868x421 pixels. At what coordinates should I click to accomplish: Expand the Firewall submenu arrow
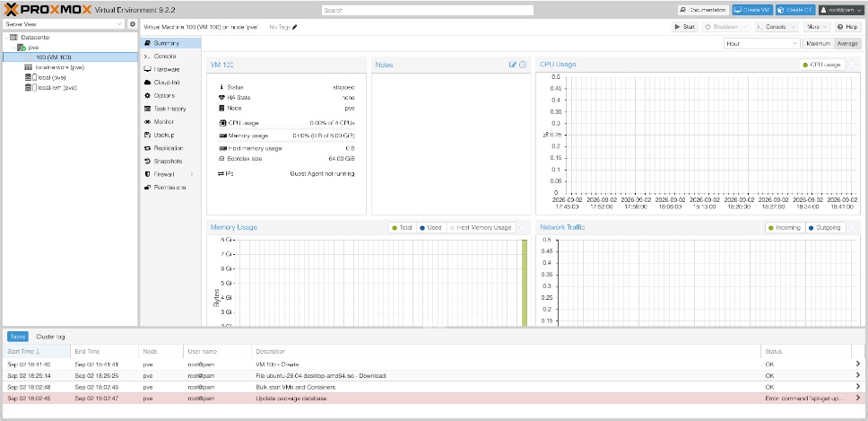(x=192, y=174)
